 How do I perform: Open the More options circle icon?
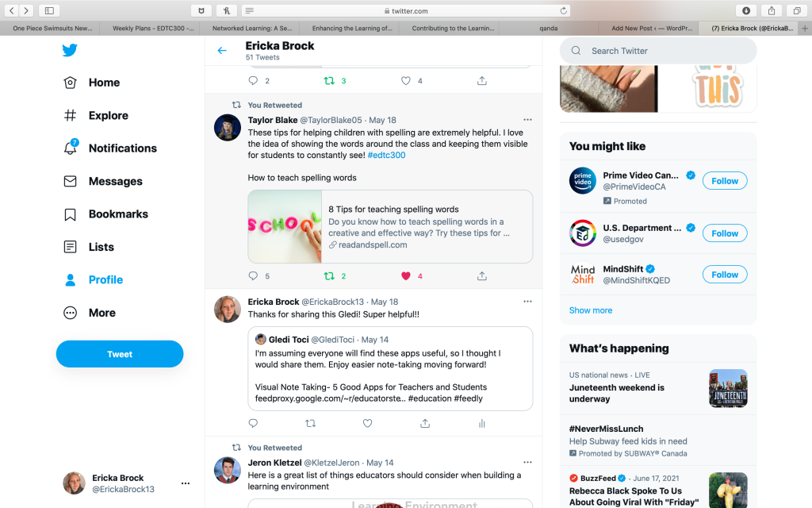[x=70, y=313]
